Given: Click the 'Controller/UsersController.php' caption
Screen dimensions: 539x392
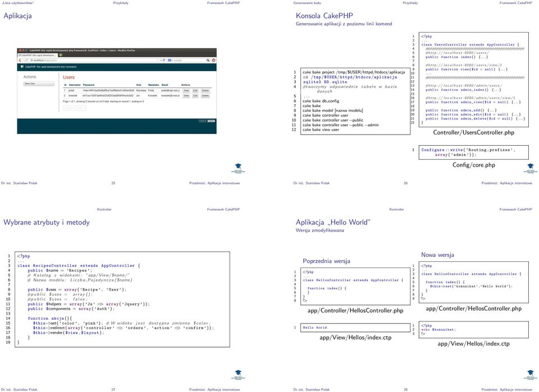Looking at the screenshot, I should pos(474,132).
